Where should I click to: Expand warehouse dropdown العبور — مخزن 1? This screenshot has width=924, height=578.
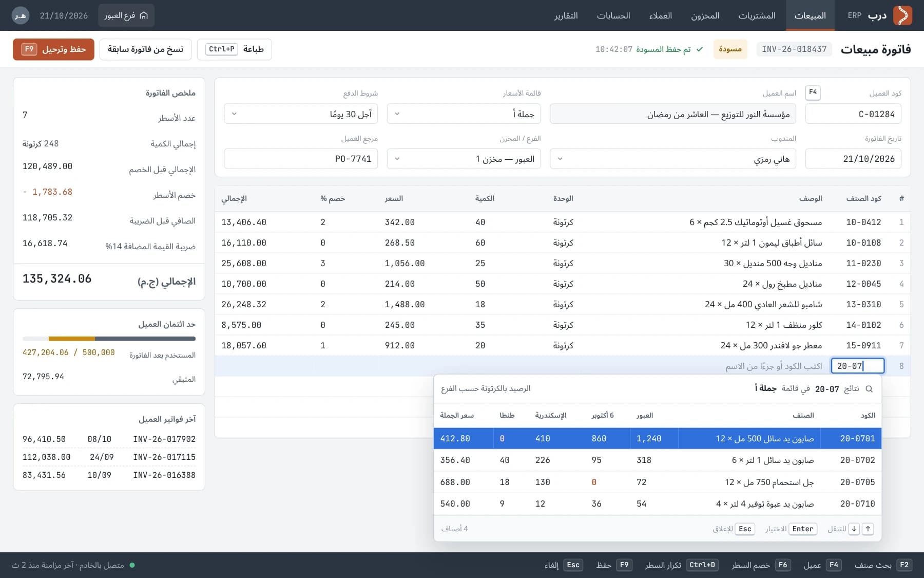pyautogui.click(x=464, y=159)
